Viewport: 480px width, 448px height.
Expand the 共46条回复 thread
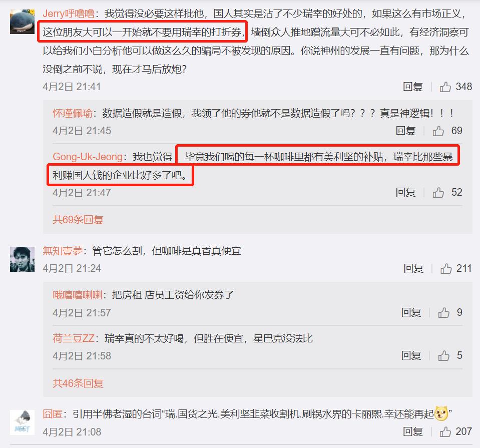tap(78, 383)
